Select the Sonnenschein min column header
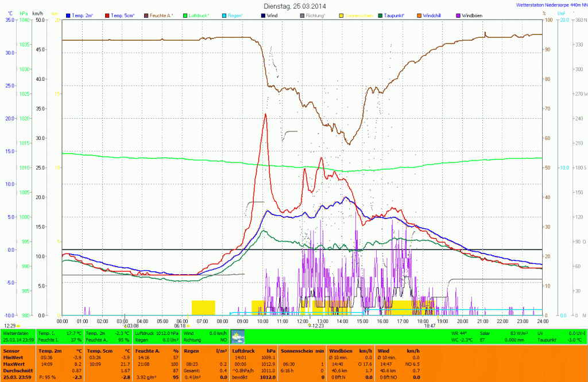The height and width of the screenshot is (382, 588). point(303,350)
